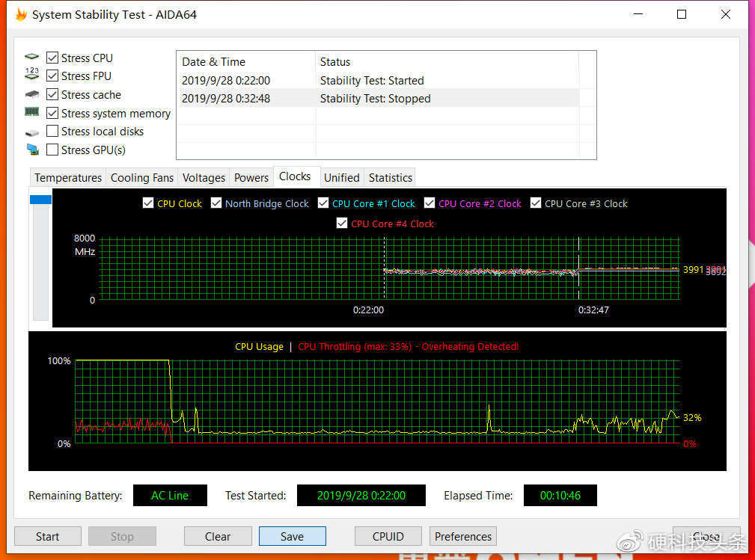This screenshot has width=755, height=560.
Task: Click the AIDA64 flame icon in title bar
Action: (21, 14)
